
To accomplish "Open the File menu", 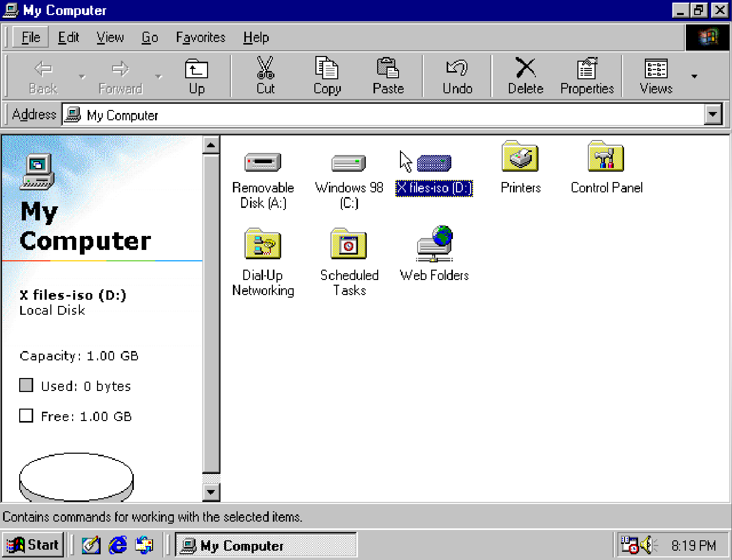I will [x=31, y=37].
